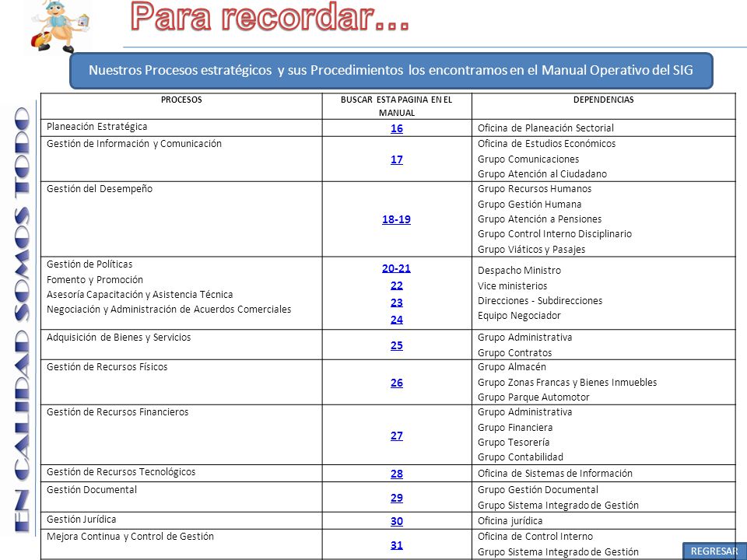Go to manual page 27 link

396,436
